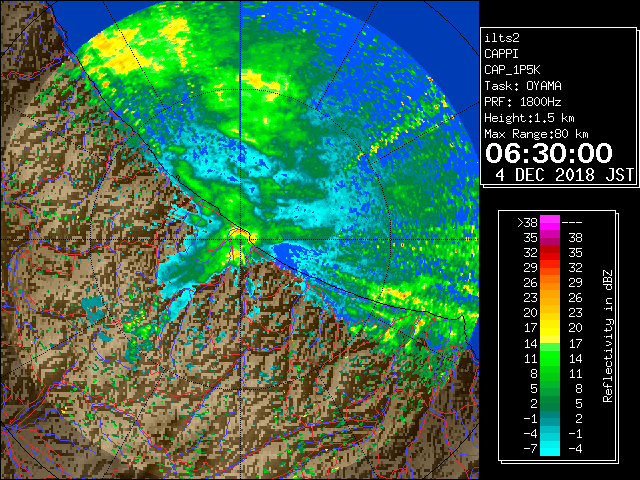Click the >38 legend label
The image size is (640, 480).
coord(527,222)
